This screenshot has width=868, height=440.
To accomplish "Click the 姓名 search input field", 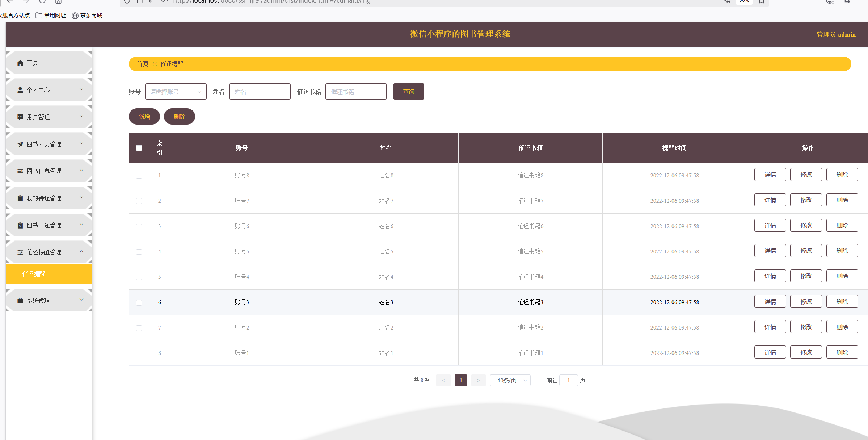I will (260, 92).
